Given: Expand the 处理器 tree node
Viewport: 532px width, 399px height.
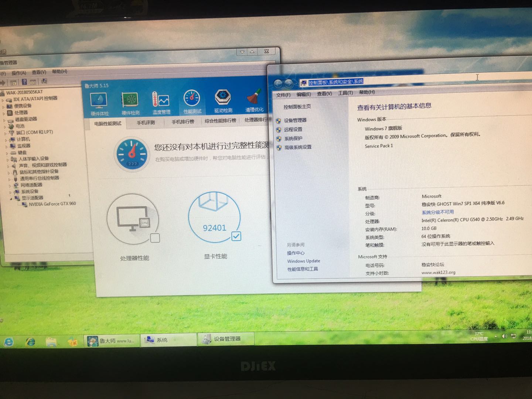Looking at the screenshot, I should click(x=4, y=113).
